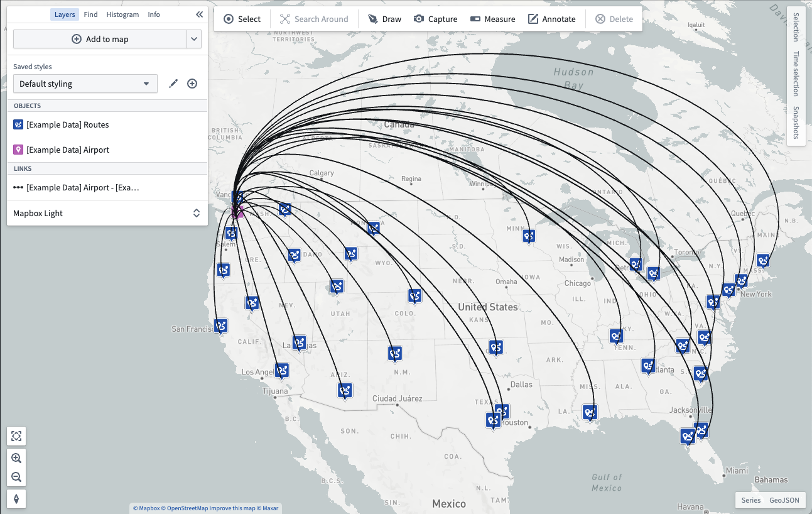This screenshot has width=812, height=514.
Task: Open the Snapshots side tab
Action: [x=796, y=123]
